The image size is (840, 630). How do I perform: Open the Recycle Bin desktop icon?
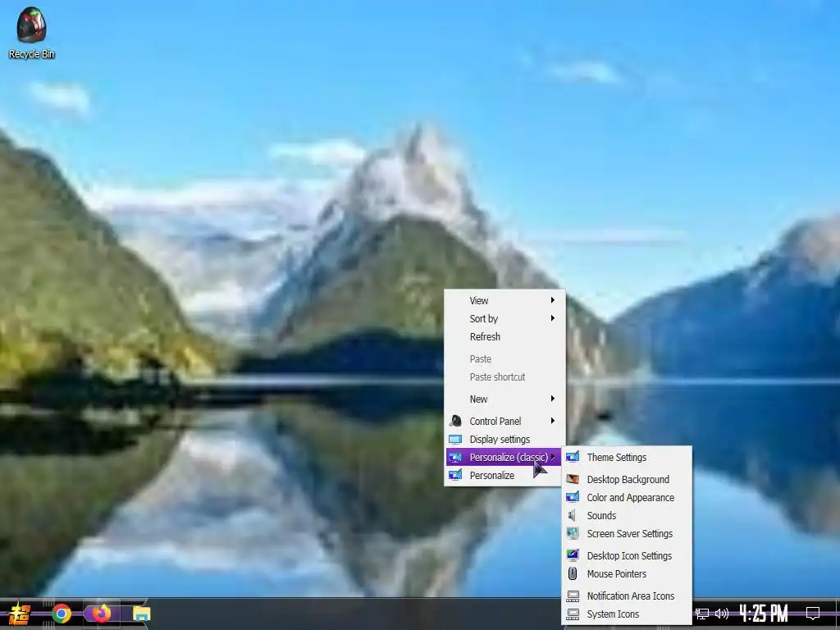click(31, 32)
